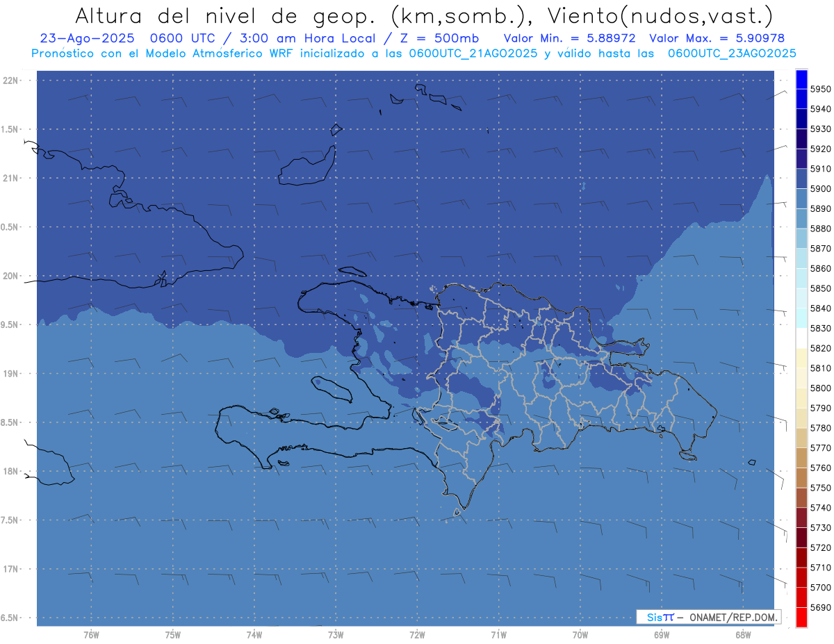The height and width of the screenshot is (644, 834).
Task: Click the legend value '5910'
Action: tap(820, 169)
